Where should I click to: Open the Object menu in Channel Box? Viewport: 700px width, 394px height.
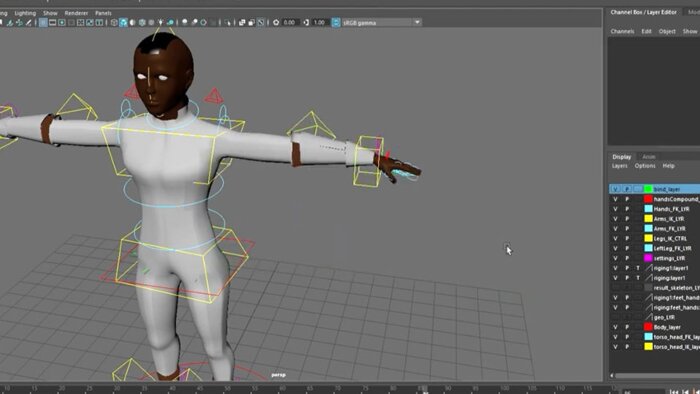(x=667, y=31)
